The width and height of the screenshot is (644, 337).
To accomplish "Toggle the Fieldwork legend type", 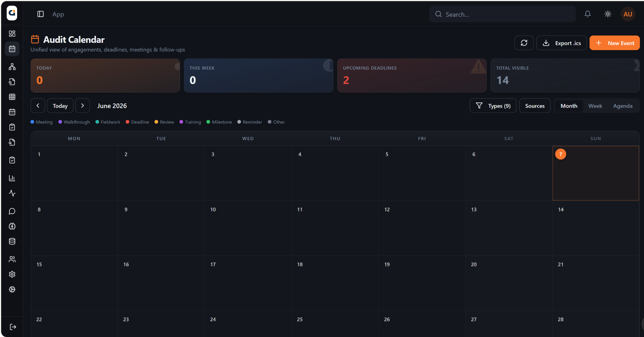I will point(108,122).
